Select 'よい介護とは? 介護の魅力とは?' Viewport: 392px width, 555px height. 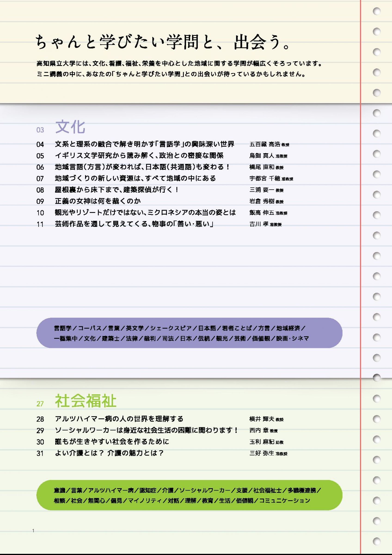coord(109,453)
